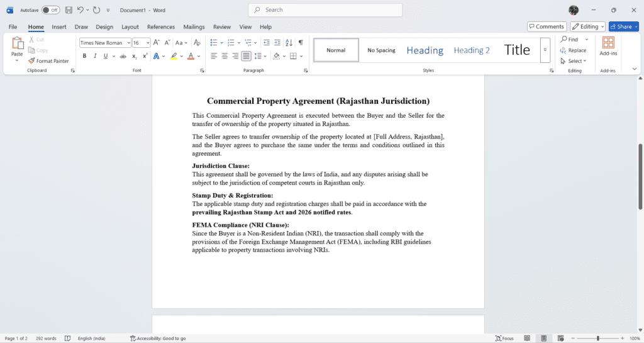This screenshot has height=343, width=644.
Task: Open the Comments pane
Action: (x=547, y=26)
